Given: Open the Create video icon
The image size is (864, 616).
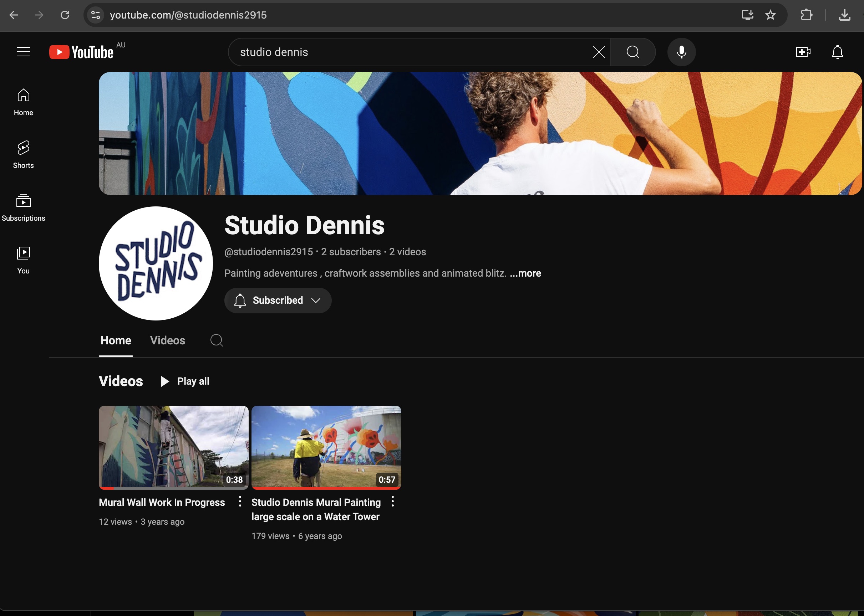Looking at the screenshot, I should point(803,52).
